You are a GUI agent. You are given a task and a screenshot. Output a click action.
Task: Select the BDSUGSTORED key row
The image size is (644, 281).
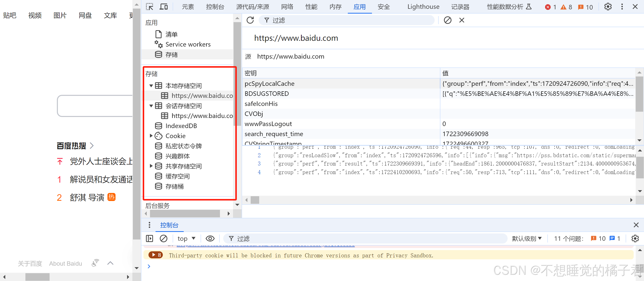(439, 94)
